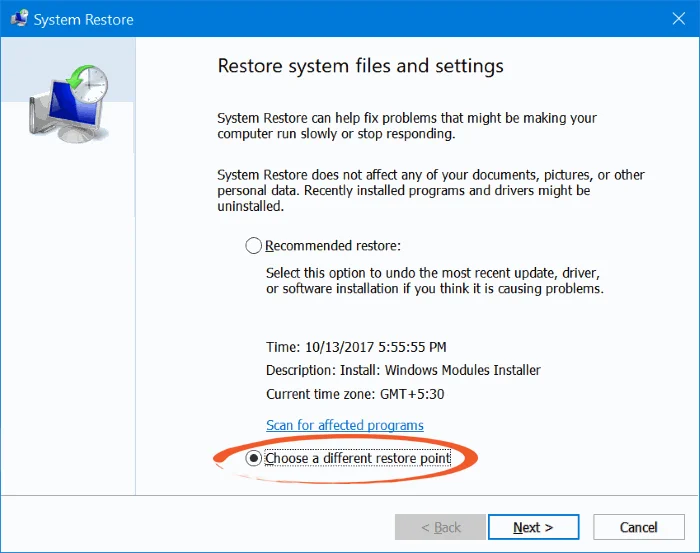Click the Time: 10/13/2017 5:55:55 PM text
700x553 pixels.
356,347
